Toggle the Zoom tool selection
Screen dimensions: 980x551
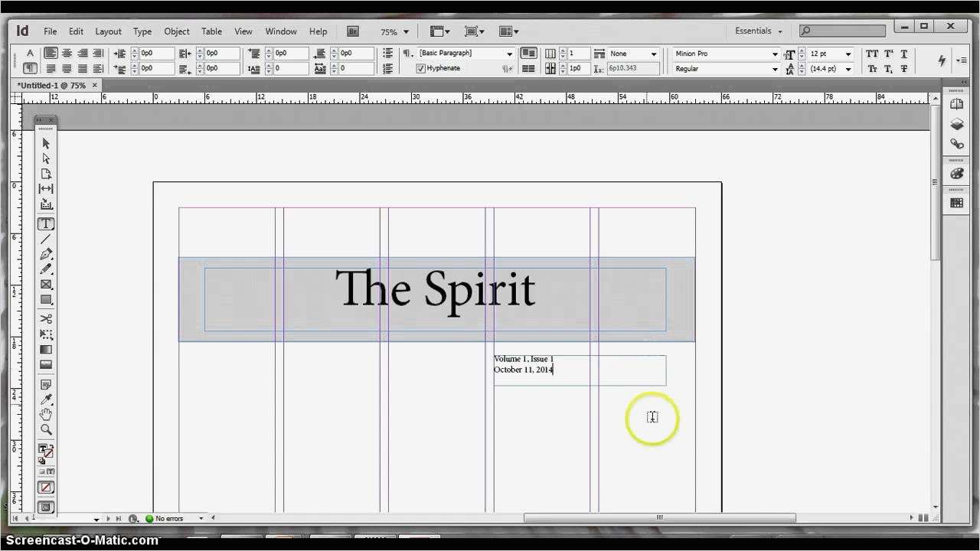point(45,429)
